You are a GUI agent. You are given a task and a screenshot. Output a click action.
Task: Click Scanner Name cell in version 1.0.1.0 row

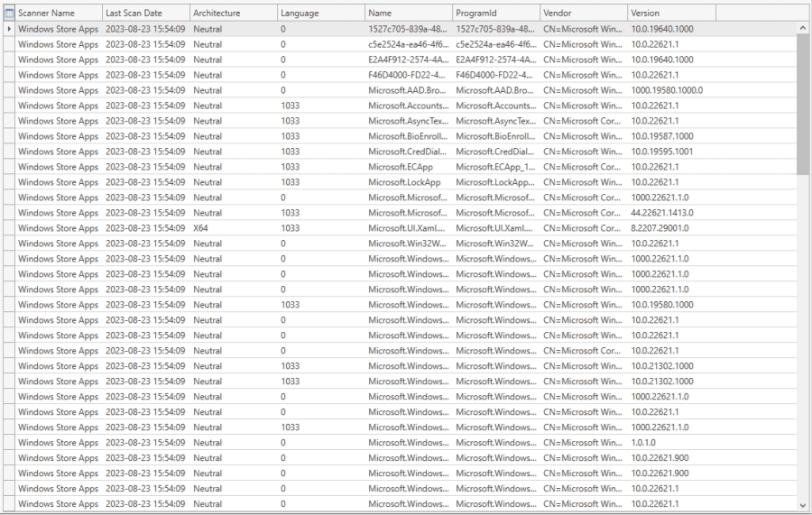(x=58, y=443)
